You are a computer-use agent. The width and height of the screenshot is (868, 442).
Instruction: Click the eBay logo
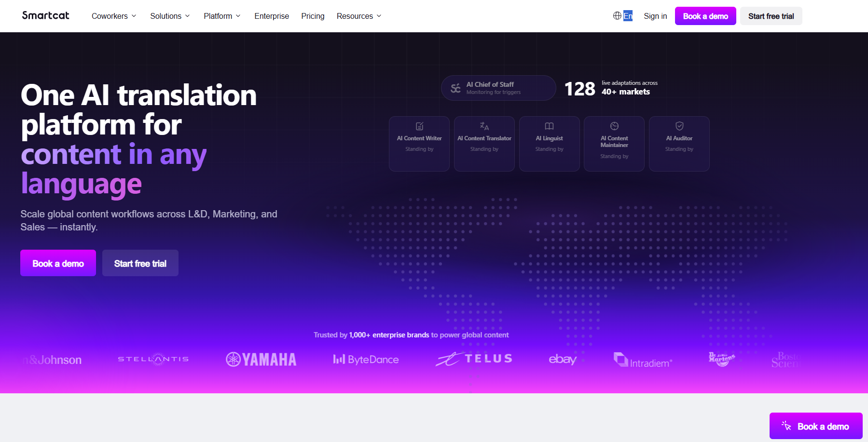click(563, 359)
